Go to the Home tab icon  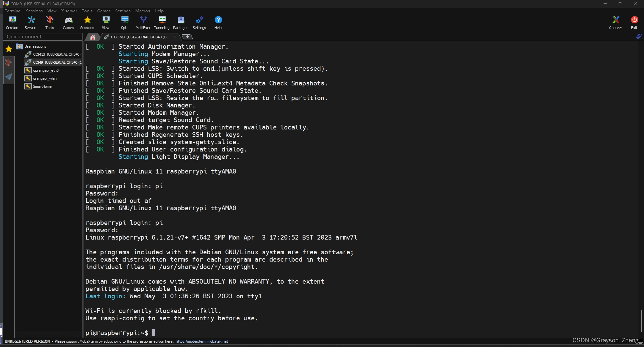[x=93, y=37]
